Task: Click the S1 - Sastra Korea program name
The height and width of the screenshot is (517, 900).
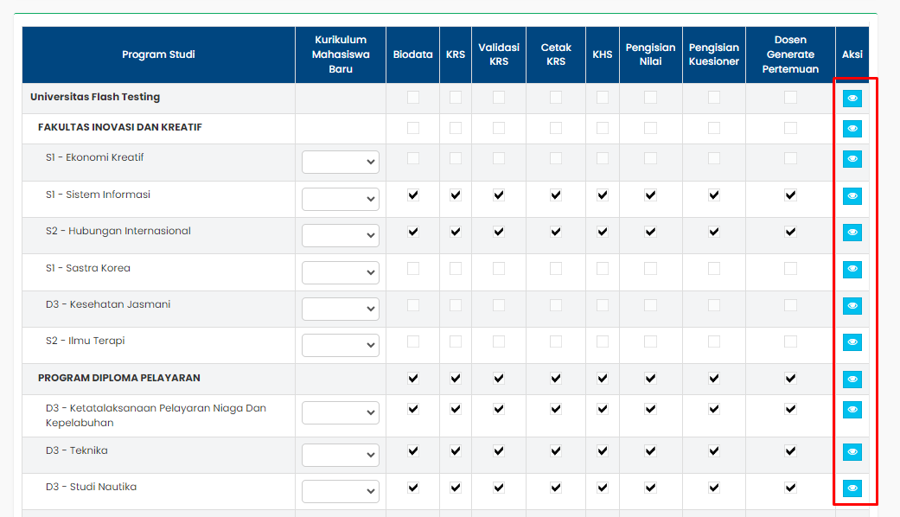Action: [88, 268]
